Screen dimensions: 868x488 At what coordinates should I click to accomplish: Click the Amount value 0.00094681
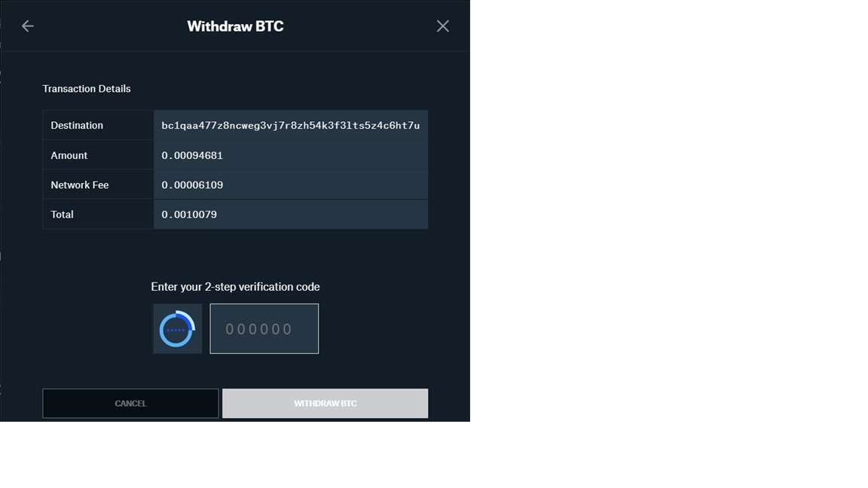click(x=192, y=155)
